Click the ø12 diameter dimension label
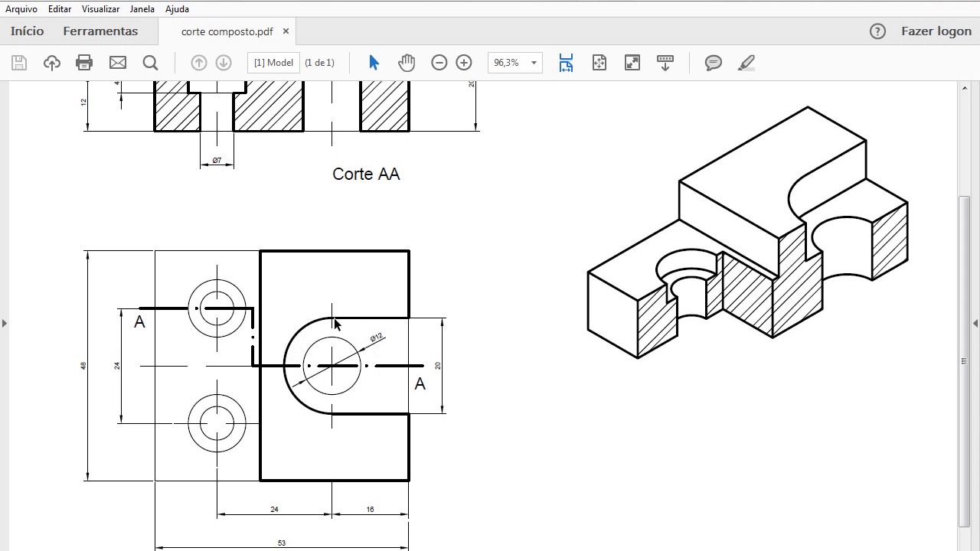980x551 pixels. tap(376, 337)
